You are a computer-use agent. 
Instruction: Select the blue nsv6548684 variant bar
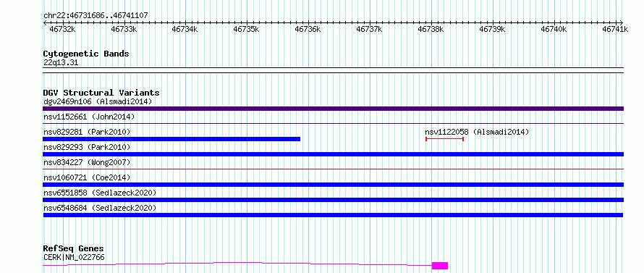pos(333,215)
